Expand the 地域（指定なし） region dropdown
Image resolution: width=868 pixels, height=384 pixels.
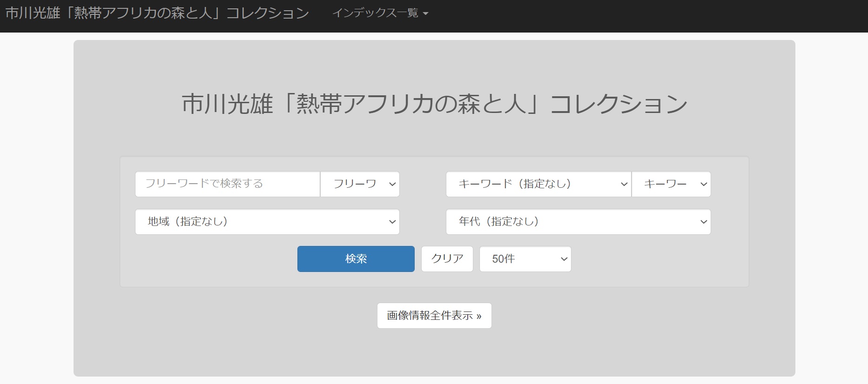(x=267, y=222)
